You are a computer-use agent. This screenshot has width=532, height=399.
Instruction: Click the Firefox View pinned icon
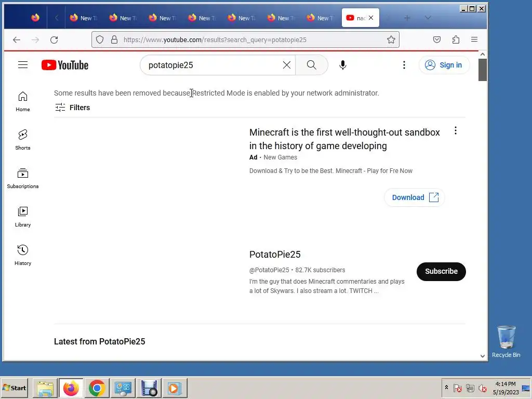[x=35, y=18]
